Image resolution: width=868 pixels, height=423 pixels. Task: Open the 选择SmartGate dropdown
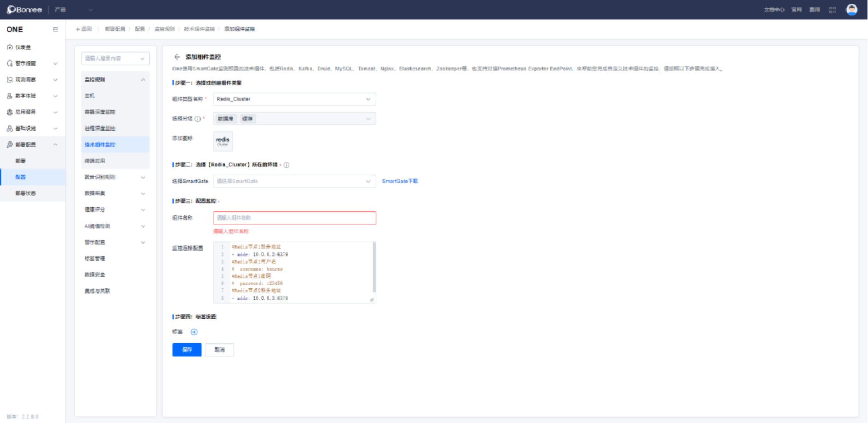pos(294,181)
